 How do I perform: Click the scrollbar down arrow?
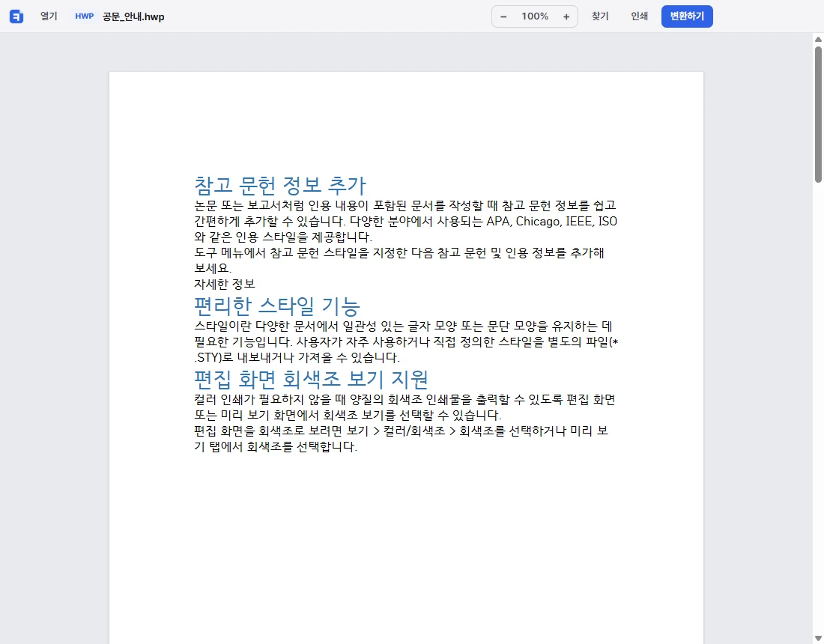click(x=818, y=638)
